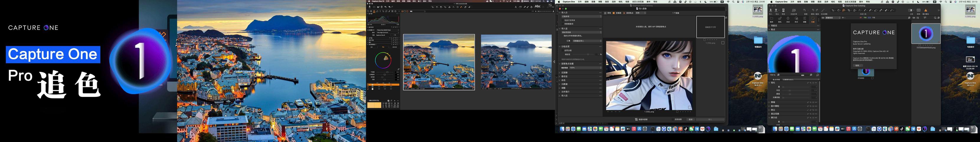
Task: Click the Abc text annotation icon
Action: [538, 7]
